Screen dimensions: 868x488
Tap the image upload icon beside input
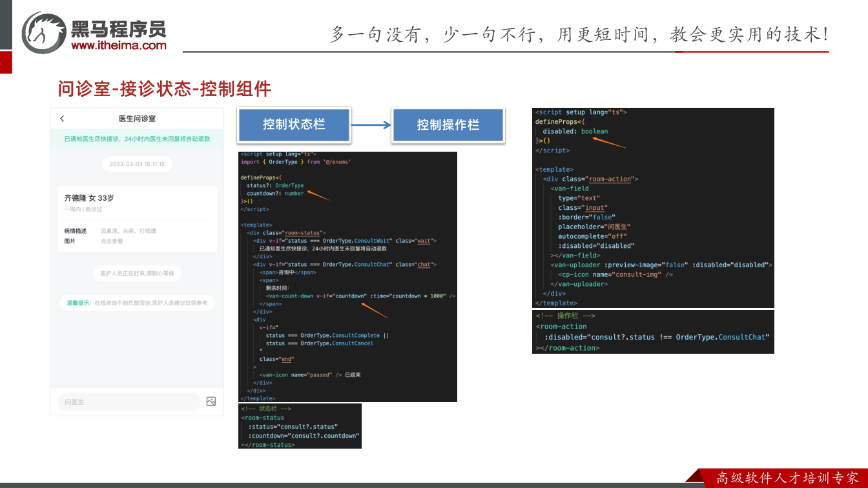211,402
